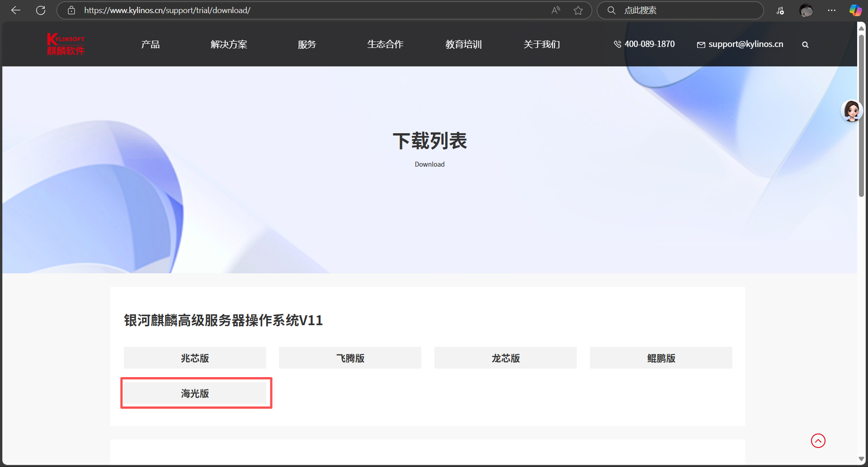The image size is (868, 467).
Task: Click the scroll-to-top circle button
Action: (x=818, y=441)
